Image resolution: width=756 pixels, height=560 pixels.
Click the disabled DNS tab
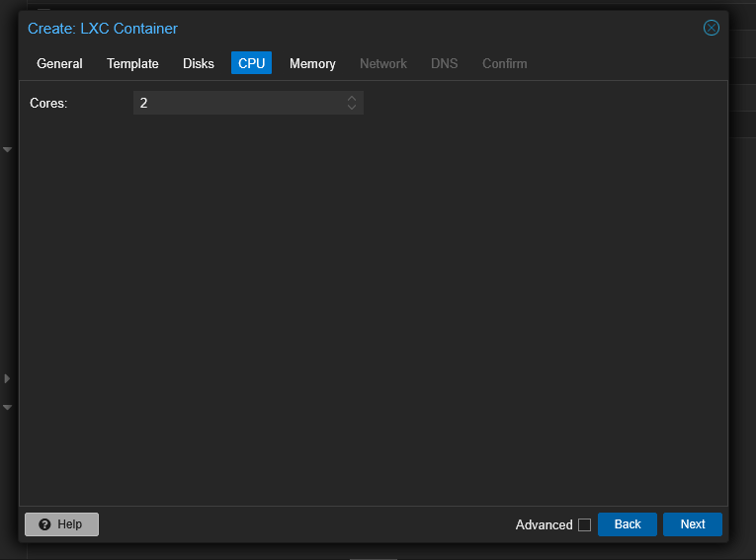pos(444,63)
